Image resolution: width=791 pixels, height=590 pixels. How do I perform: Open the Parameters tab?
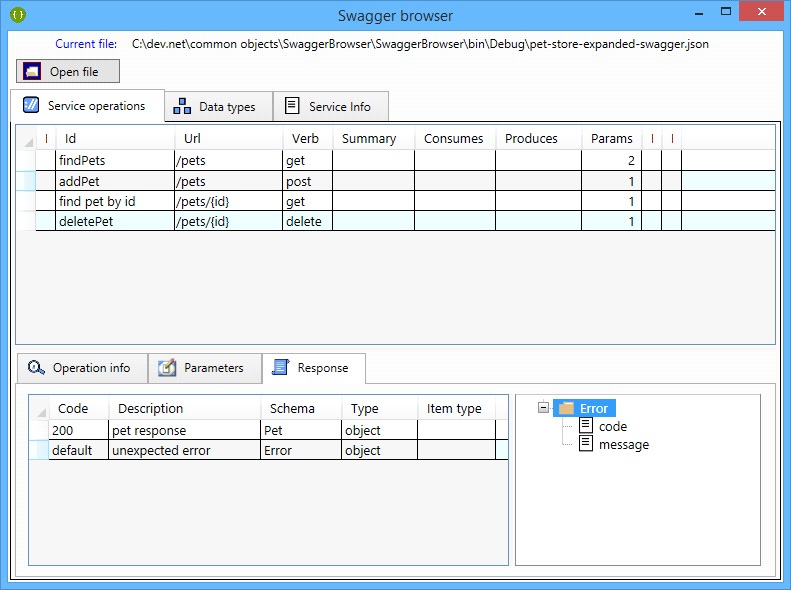(x=205, y=368)
